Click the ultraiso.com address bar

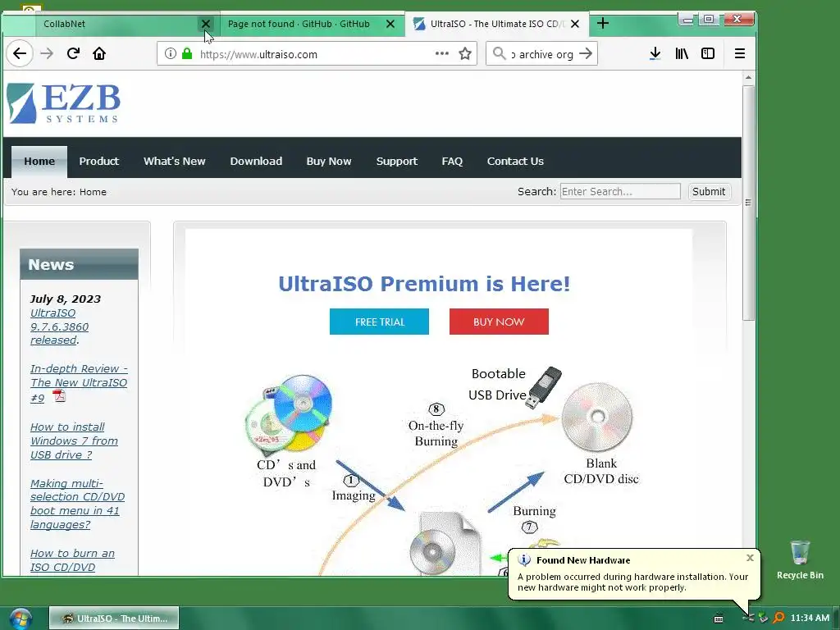coord(316,53)
